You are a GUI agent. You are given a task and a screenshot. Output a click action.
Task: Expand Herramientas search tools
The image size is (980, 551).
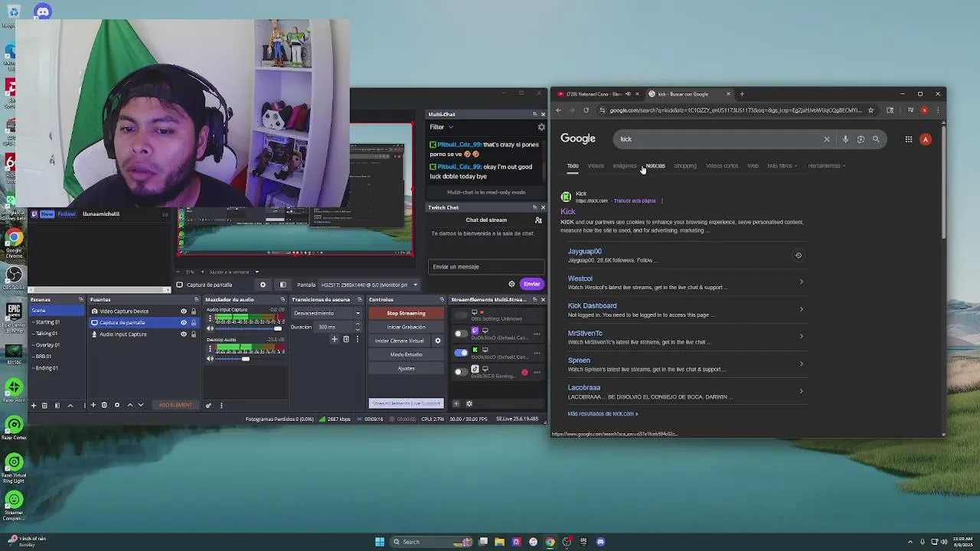point(826,166)
